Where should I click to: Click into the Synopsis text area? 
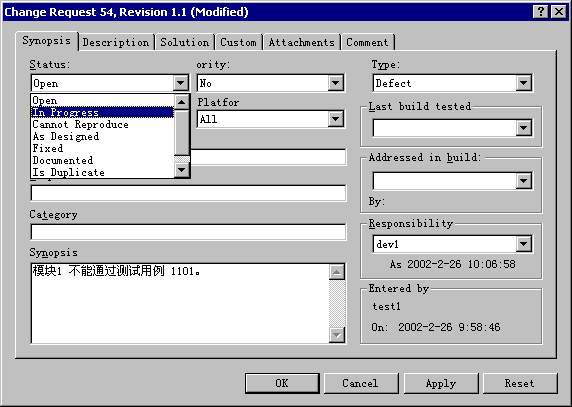pos(180,303)
